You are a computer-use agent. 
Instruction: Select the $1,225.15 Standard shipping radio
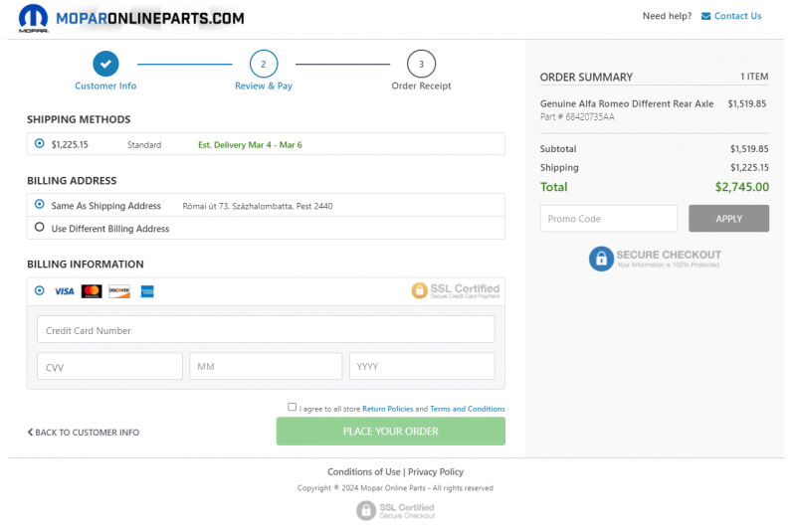pos(39,143)
